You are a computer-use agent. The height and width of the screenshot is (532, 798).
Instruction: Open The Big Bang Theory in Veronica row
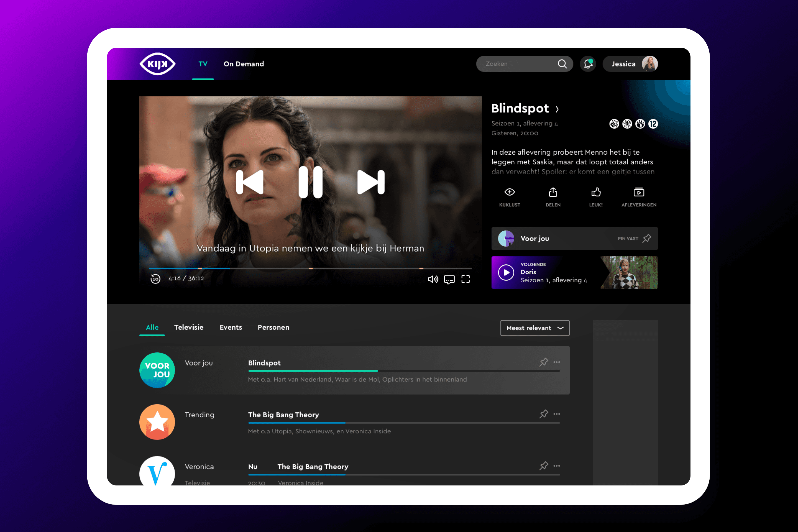[x=313, y=467]
